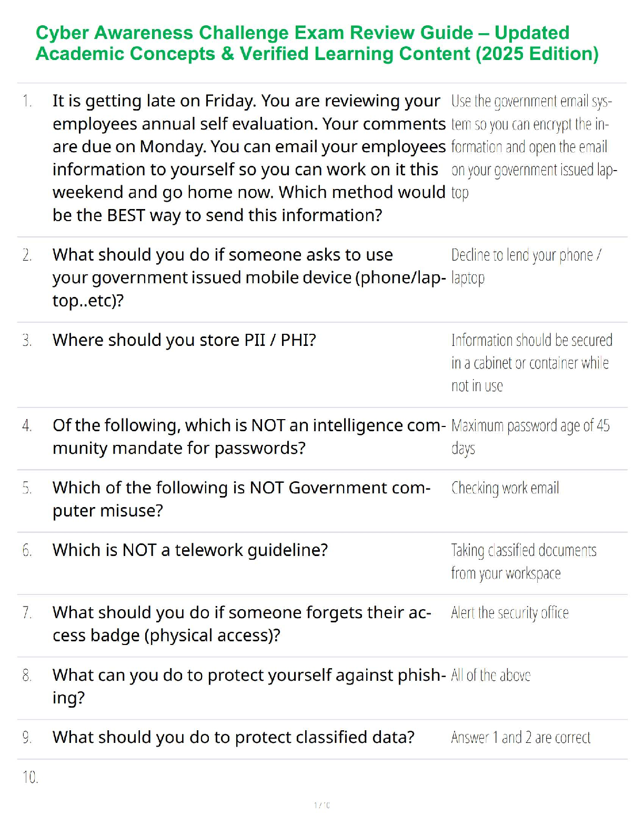
Task: Click the answer 'Alert the security office'
Action: click(510, 613)
